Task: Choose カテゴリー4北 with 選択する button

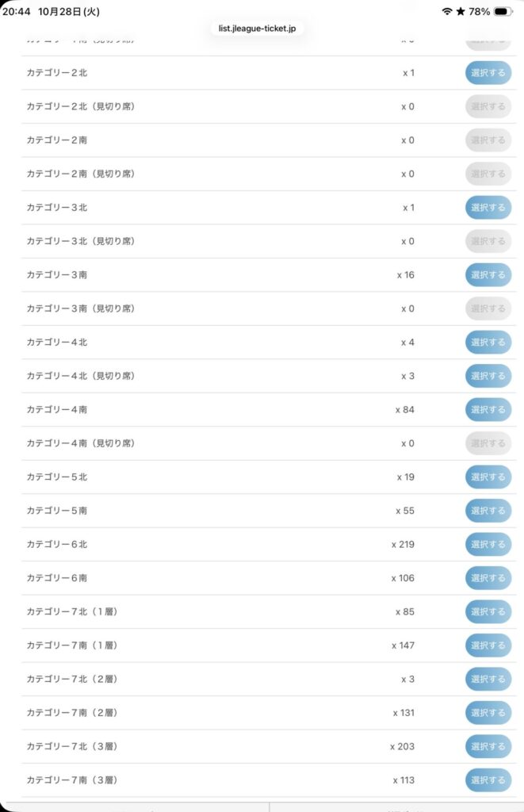Action: tap(488, 343)
